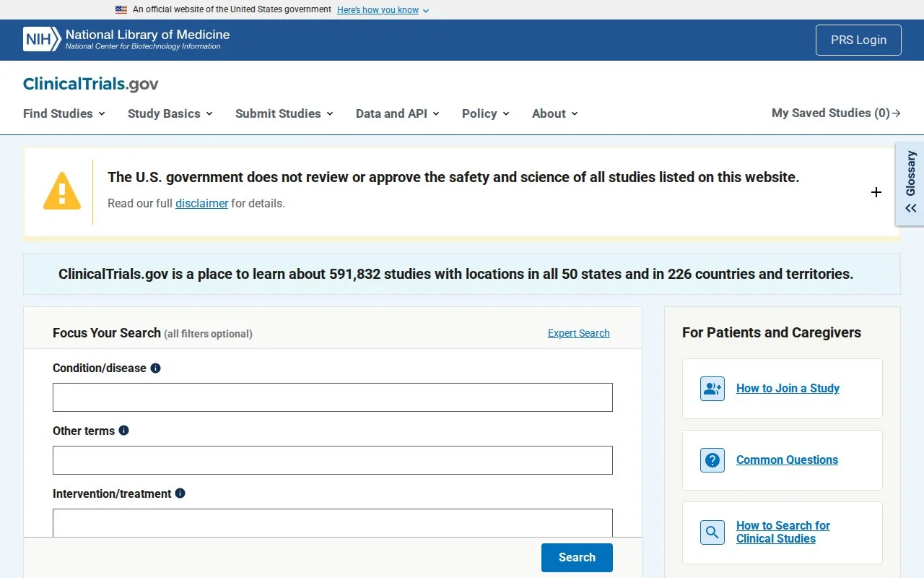Open the Find Studies menu
The image size is (924, 578).
tap(64, 113)
